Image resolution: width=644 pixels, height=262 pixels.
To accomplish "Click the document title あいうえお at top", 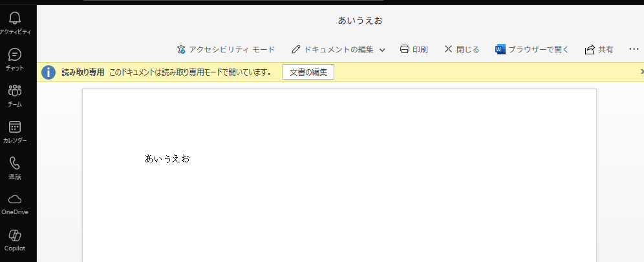I will [x=360, y=21].
